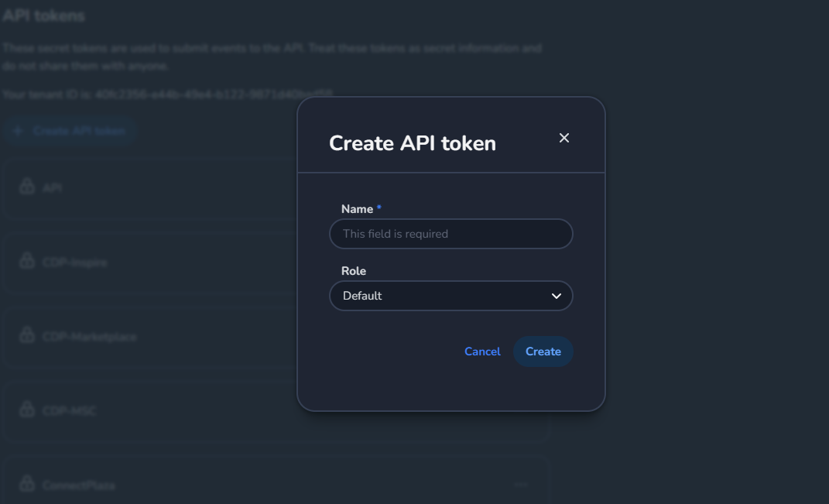Click the Name input field
Image resolution: width=829 pixels, height=504 pixels.
point(450,234)
